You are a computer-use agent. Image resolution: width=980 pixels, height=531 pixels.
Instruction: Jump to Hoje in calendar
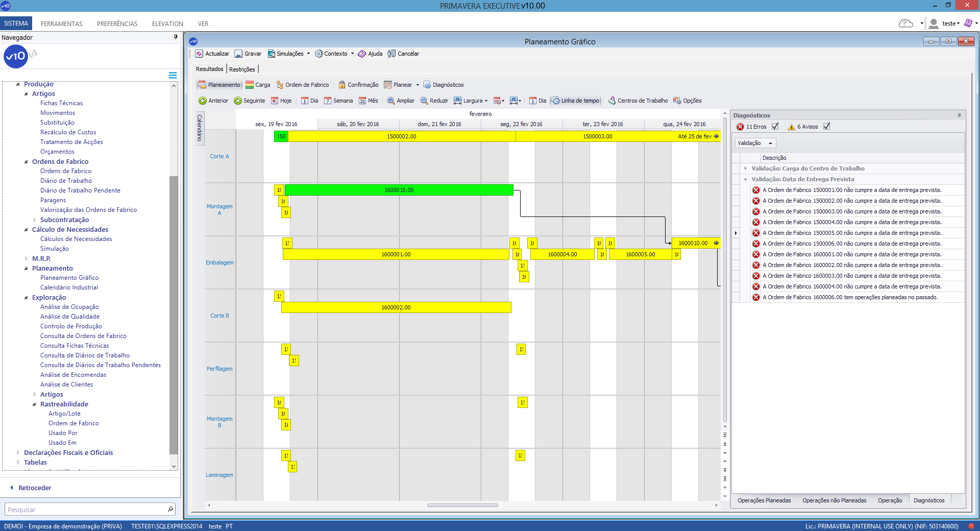point(281,101)
